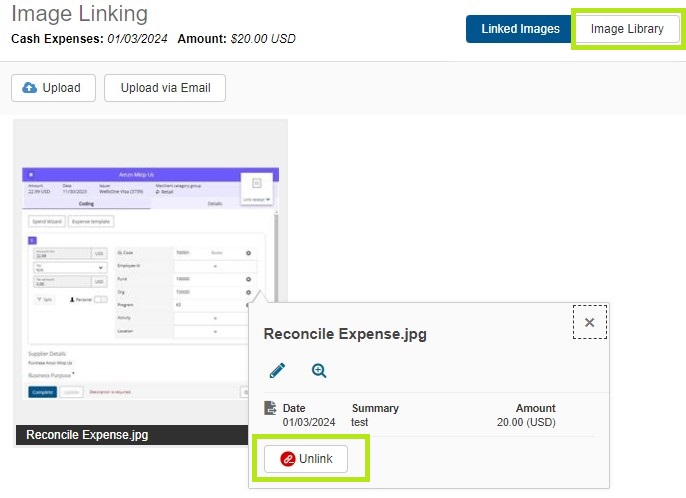The width and height of the screenshot is (686, 498).
Task: Select the Reconcile Expense.jpg caption bar
Action: pyautogui.click(x=149, y=435)
